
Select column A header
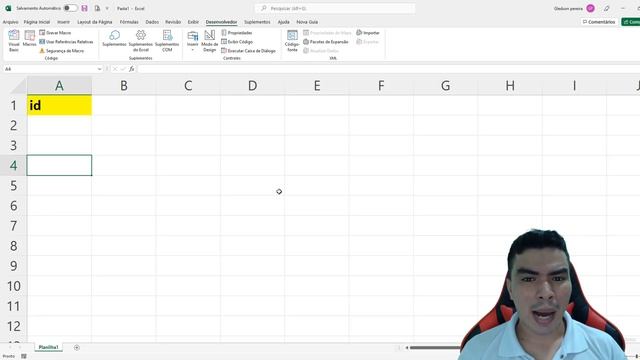tap(59, 86)
